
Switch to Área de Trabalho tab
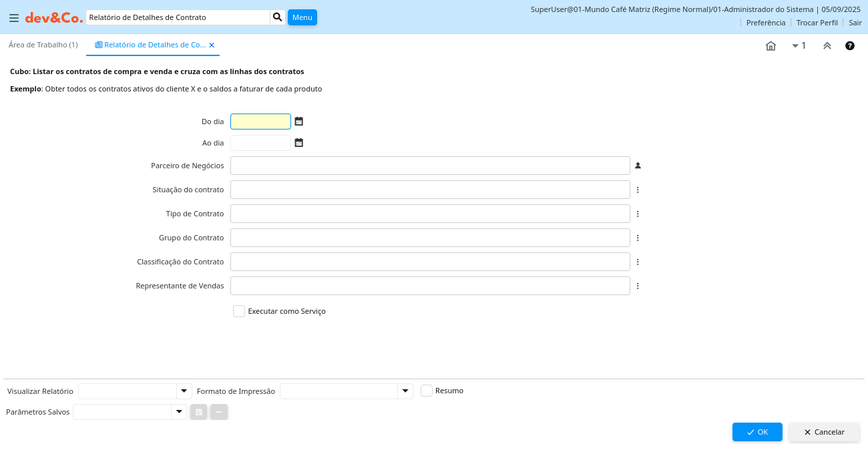pos(43,45)
